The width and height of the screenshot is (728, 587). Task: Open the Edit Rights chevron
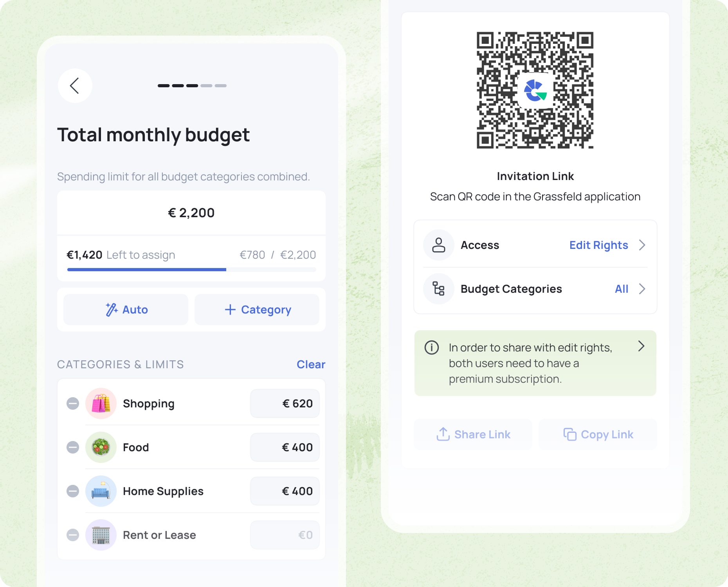point(642,245)
